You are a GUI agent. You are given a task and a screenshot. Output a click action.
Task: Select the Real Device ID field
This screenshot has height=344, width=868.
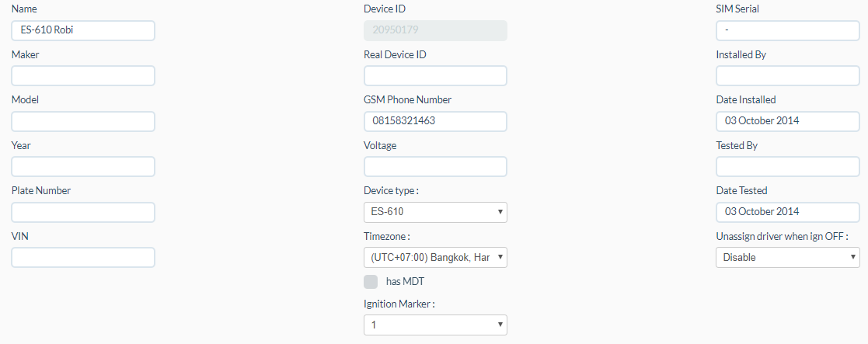click(435, 76)
